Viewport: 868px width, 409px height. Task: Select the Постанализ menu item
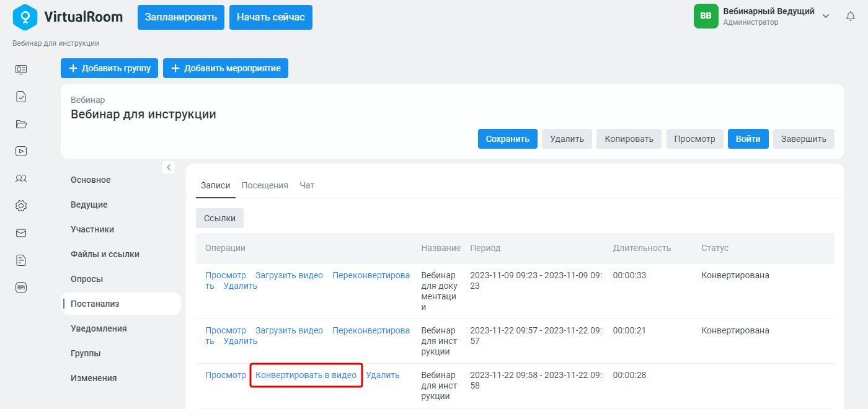121,304
